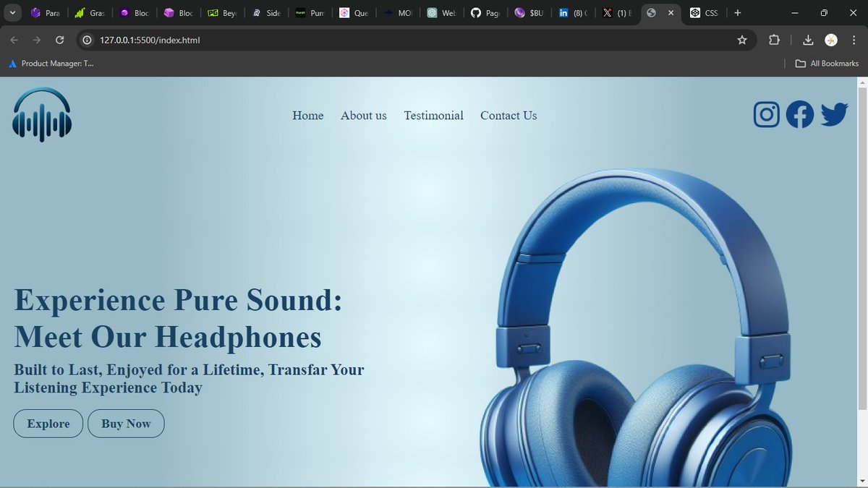Open the Chrome three-dot menu
Viewport: 868px width, 488px height.
[854, 40]
